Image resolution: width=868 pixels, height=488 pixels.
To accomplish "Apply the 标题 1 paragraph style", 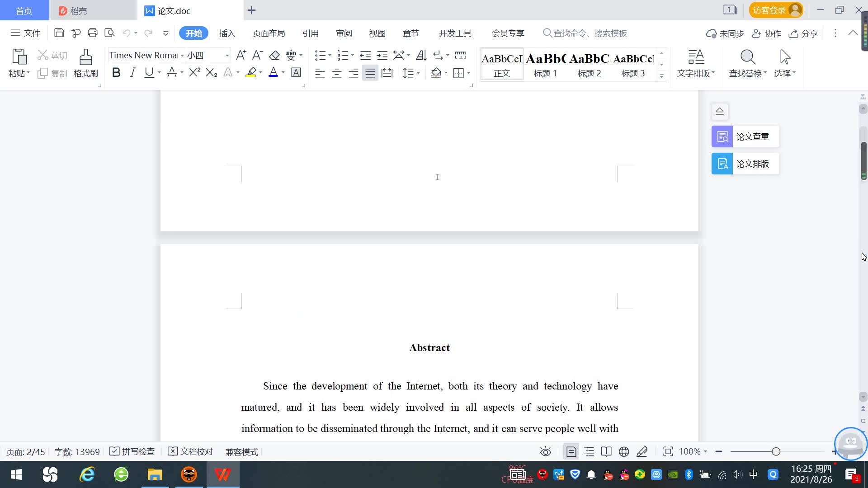I will tap(545, 63).
